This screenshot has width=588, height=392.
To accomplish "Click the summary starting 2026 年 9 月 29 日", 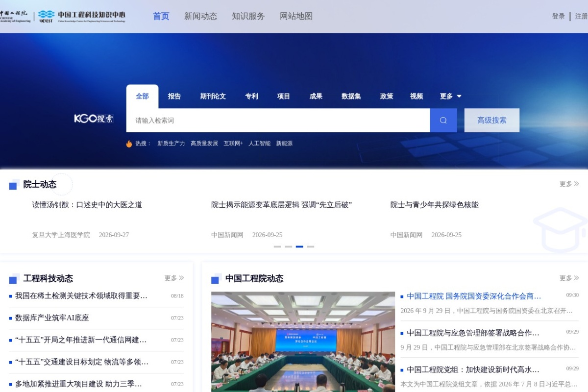I will pyautogui.click(x=487, y=311).
